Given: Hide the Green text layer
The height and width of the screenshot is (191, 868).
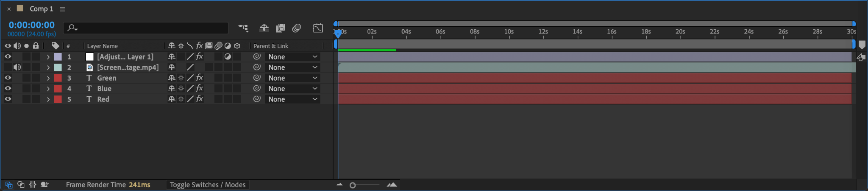Looking at the screenshot, I should 8,78.
